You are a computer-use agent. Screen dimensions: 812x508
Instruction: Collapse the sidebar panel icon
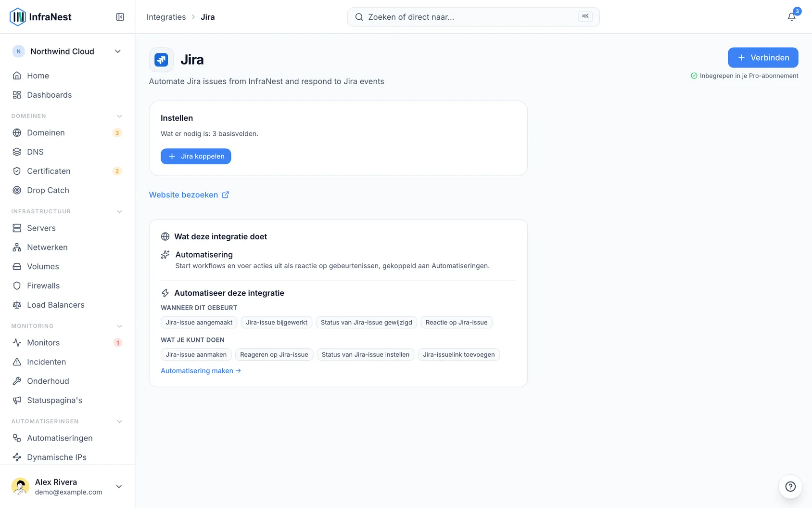120,17
